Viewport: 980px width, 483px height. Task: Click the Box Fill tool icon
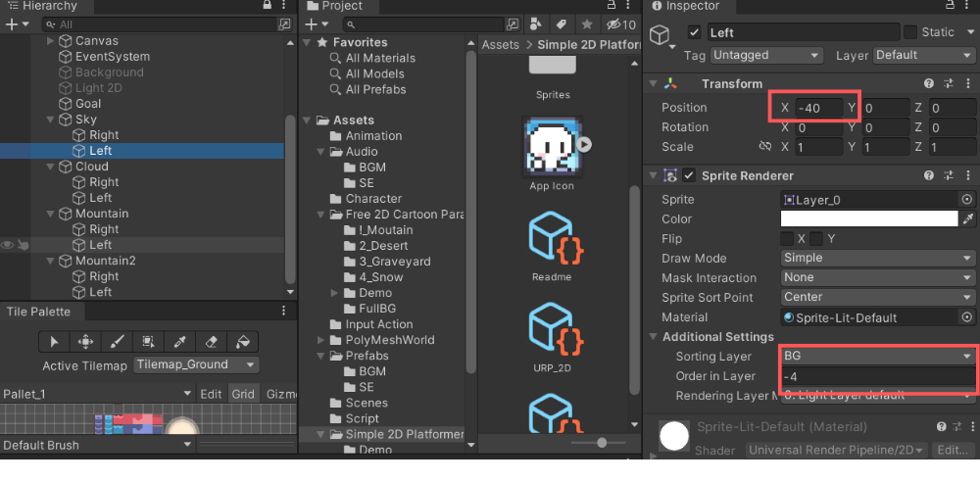pyautogui.click(x=148, y=342)
